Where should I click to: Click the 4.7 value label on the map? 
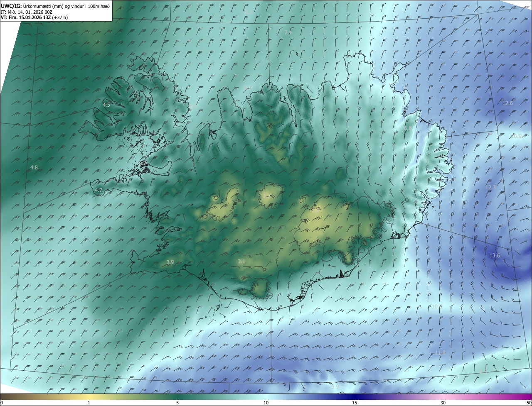tap(99, 191)
